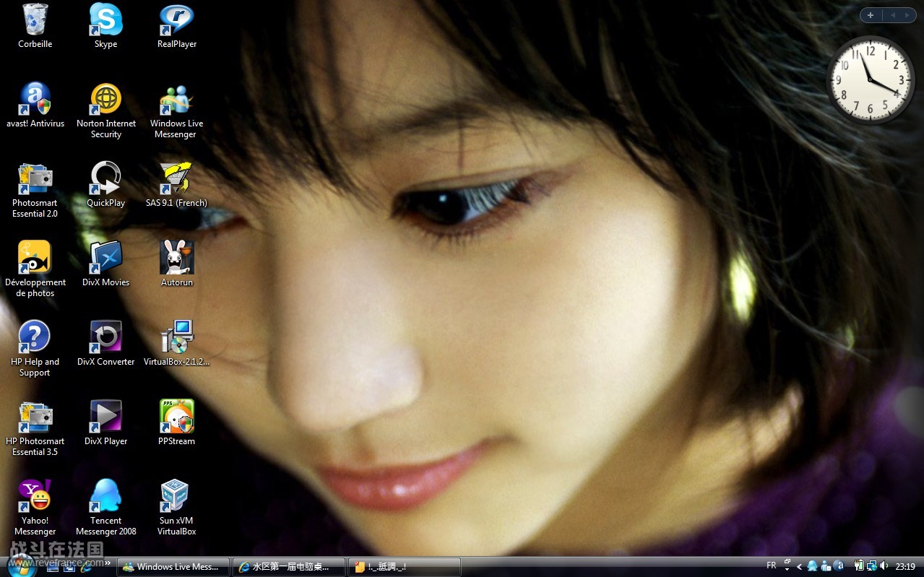Screen dimensions: 924x577
Task: Open the Windows Start orb
Action: [x=22, y=566]
